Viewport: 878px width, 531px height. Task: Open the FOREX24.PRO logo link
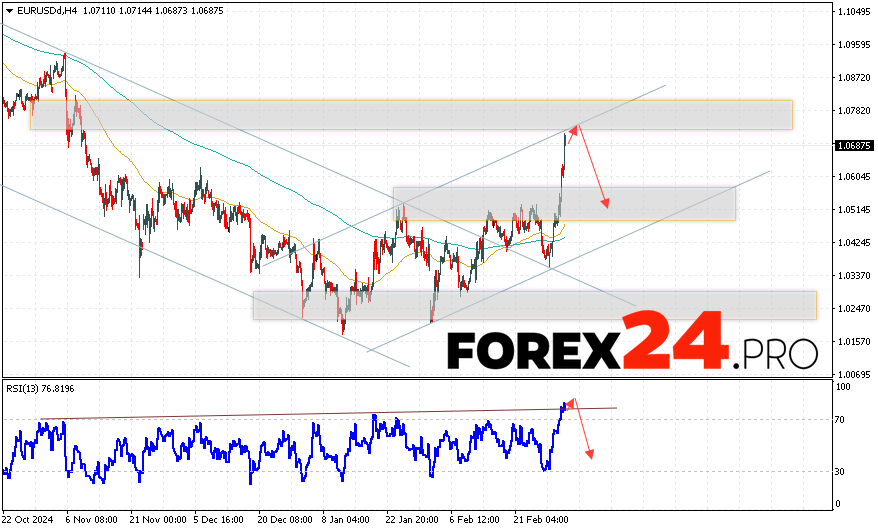tap(631, 347)
